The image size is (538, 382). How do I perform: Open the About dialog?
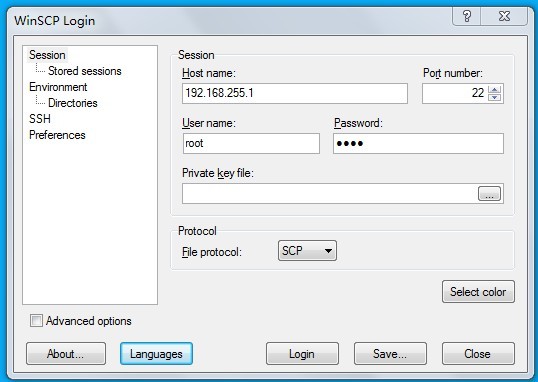pos(66,354)
